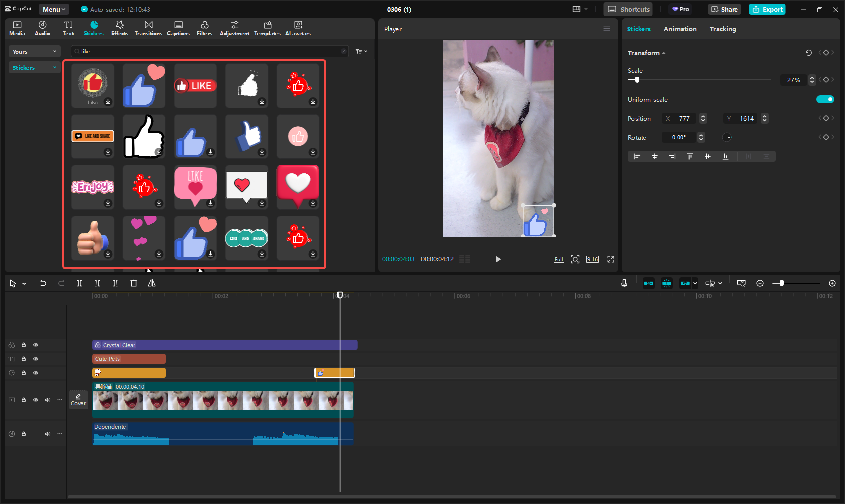Click the microphone record voiceover icon
This screenshot has height=504, width=845.
pyautogui.click(x=624, y=283)
